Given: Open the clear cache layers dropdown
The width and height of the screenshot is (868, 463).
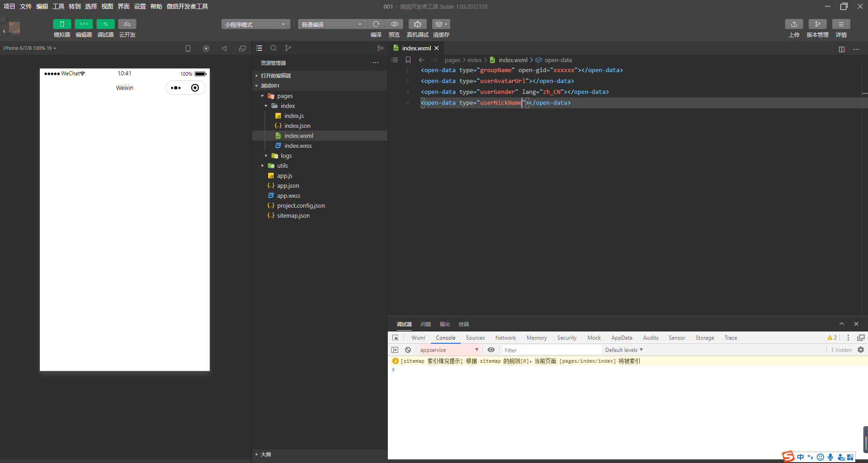Looking at the screenshot, I should click(x=441, y=24).
